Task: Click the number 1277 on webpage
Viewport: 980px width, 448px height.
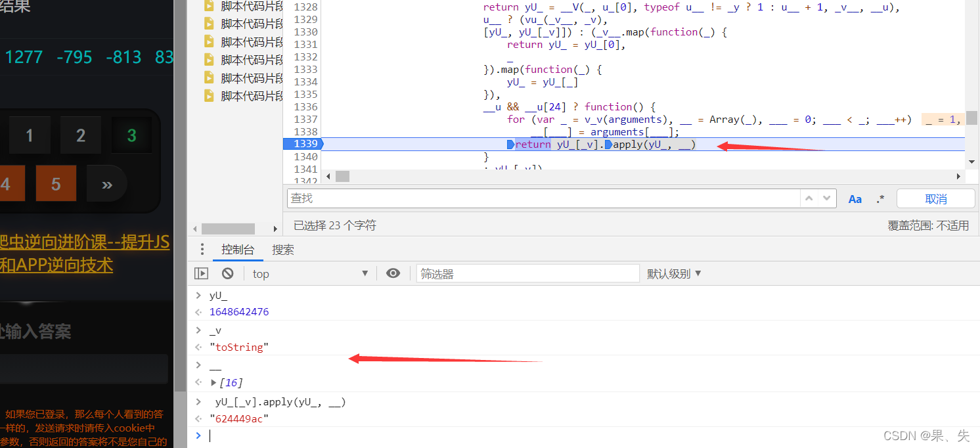Action: pyautogui.click(x=24, y=57)
